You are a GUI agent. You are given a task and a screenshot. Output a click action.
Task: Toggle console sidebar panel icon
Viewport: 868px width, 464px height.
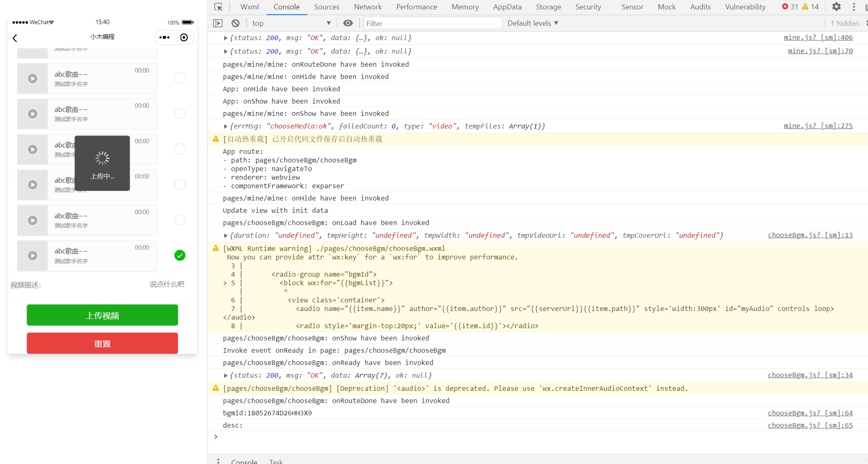pos(218,23)
